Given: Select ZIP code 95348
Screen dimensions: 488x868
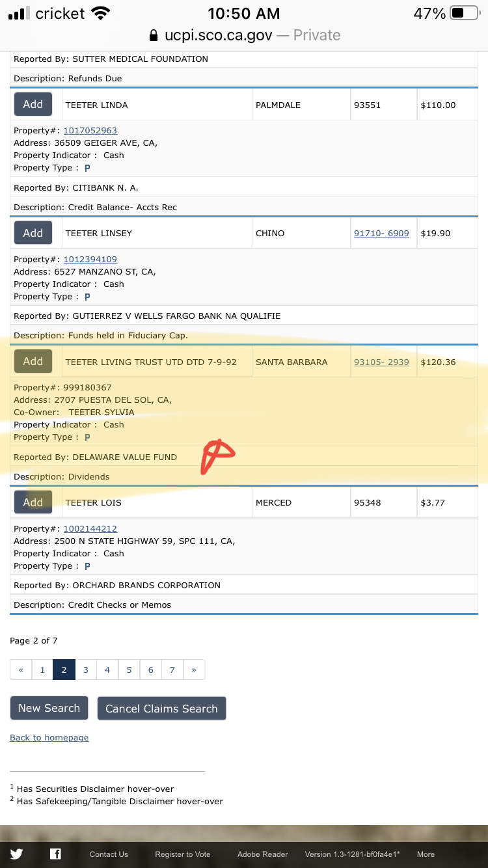Looking at the screenshot, I should pyautogui.click(x=367, y=503).
